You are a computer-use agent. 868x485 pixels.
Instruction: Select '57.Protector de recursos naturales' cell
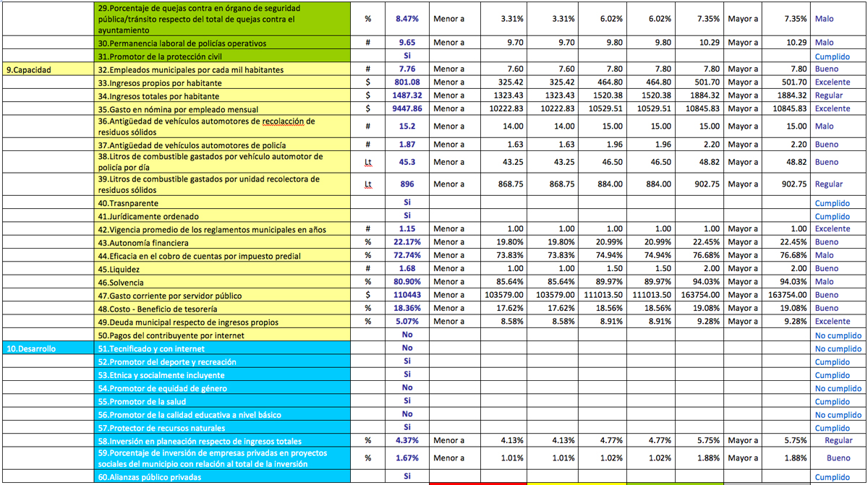[223, 428]
